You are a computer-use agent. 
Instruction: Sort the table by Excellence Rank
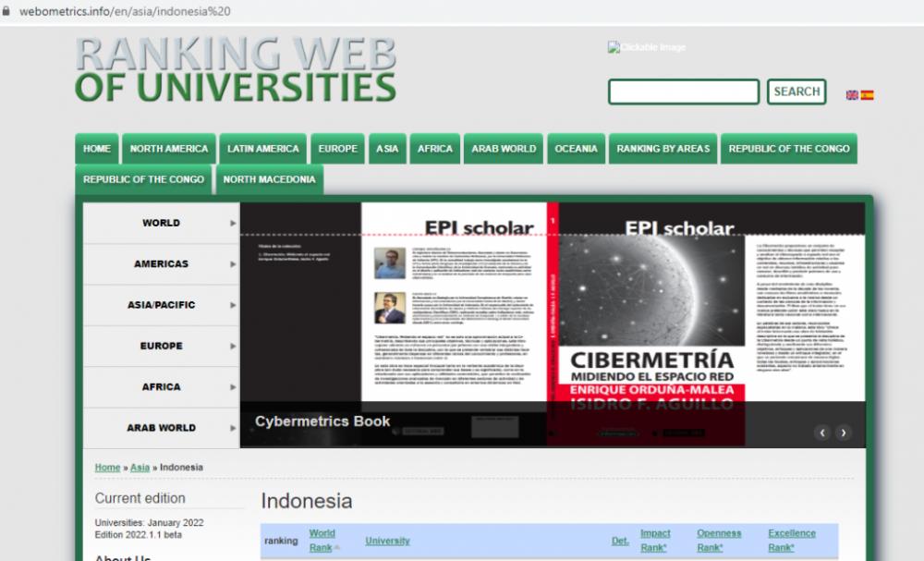pyautogui.click(x=792, y=541)
